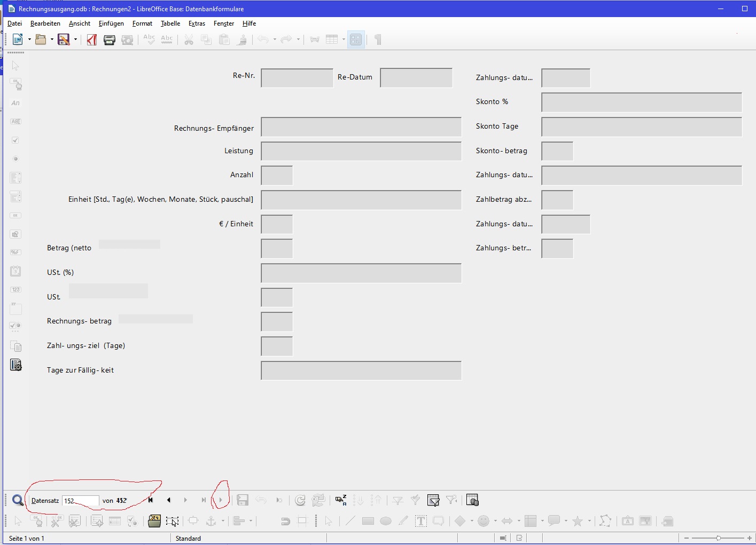Select the Ellipse drawing tool

click(x=386, y=521)
